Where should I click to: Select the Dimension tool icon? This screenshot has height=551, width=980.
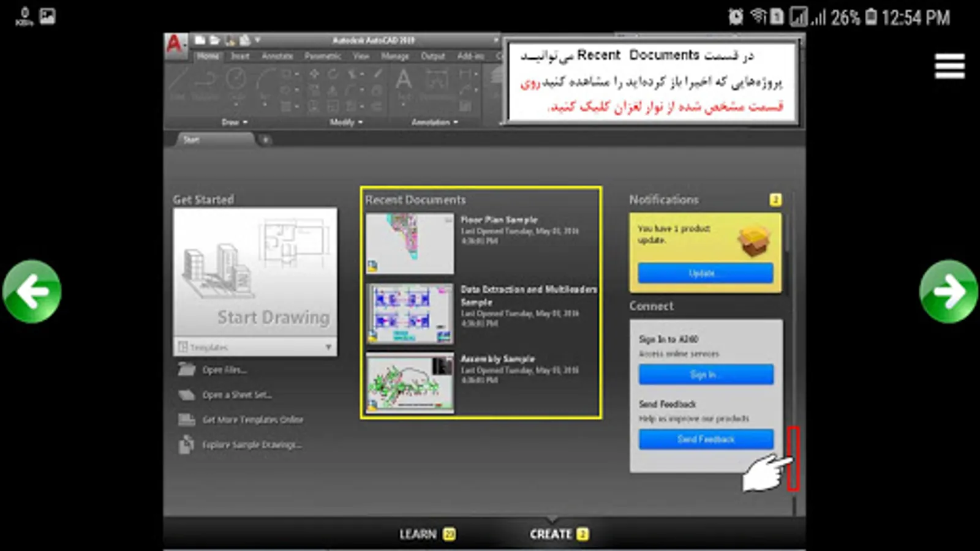tap(437, 80)
